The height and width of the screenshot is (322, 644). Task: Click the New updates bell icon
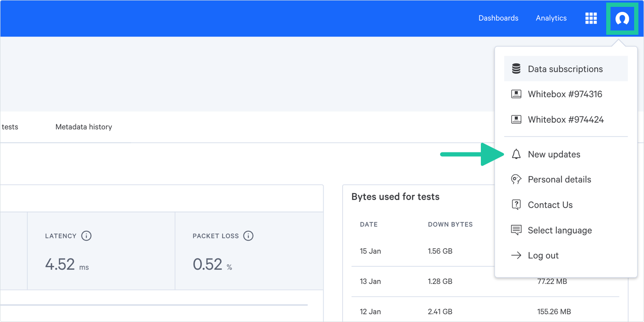pyautogui.click(x=516, y=155)
